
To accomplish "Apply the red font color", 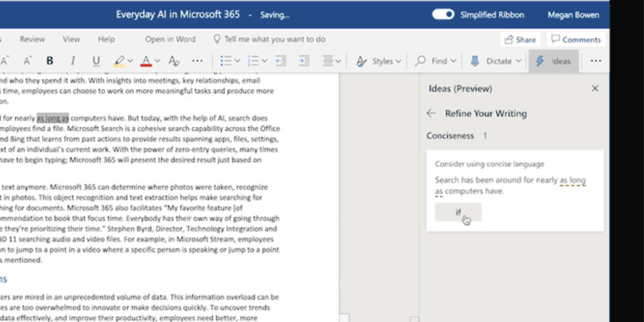I will pos(146,61).
